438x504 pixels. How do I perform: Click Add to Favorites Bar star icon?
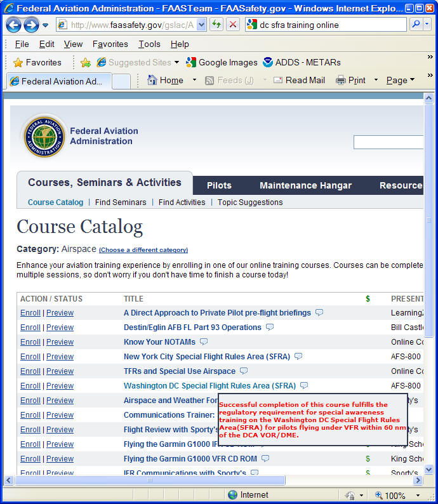point(86,62)
